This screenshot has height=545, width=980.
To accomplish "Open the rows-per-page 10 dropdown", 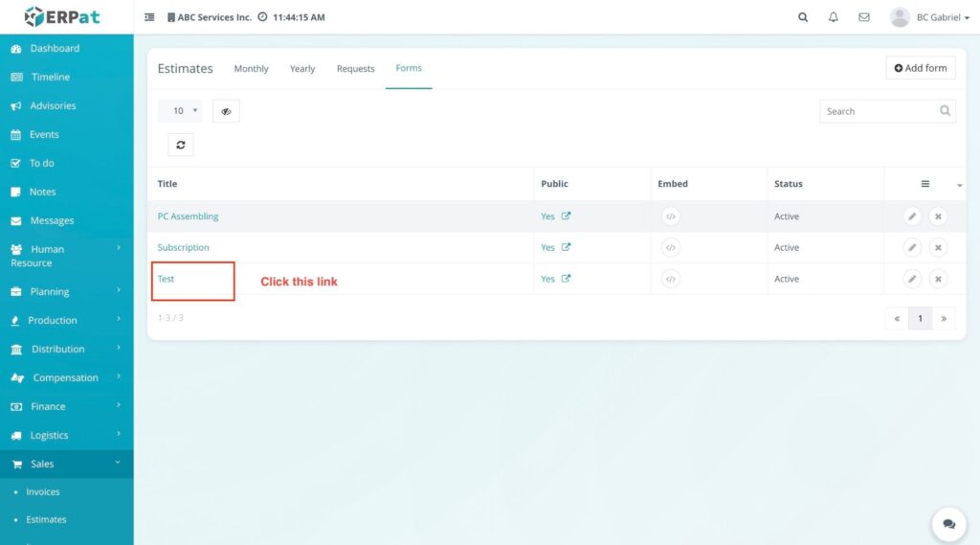I will tap(180, 111).
